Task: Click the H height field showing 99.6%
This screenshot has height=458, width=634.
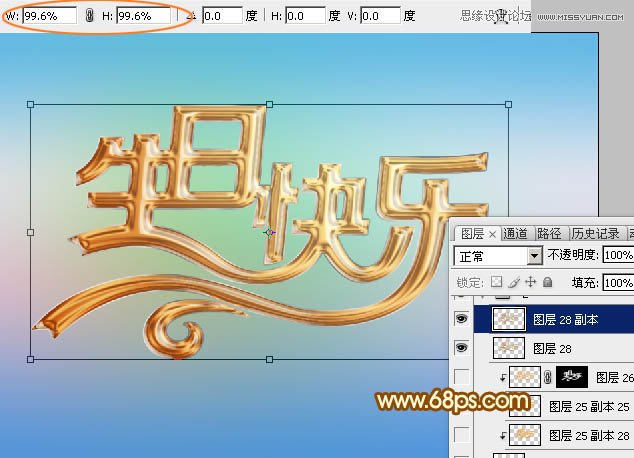Action: coord(144,16)
